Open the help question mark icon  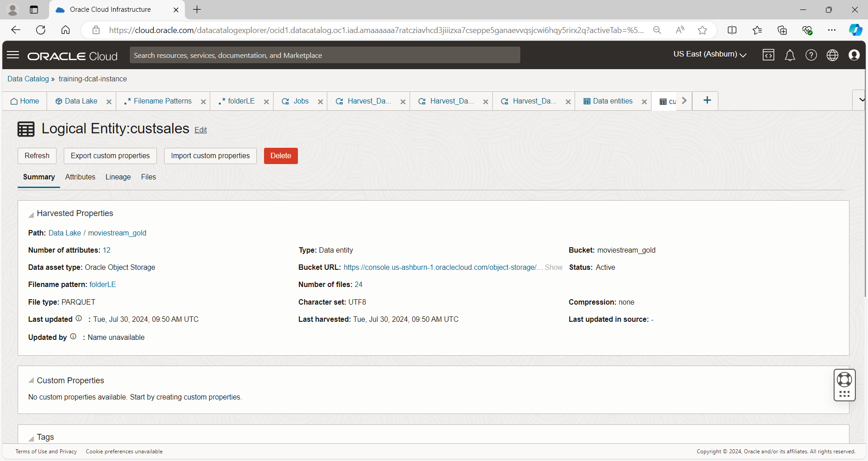click(x=811, y=55)
